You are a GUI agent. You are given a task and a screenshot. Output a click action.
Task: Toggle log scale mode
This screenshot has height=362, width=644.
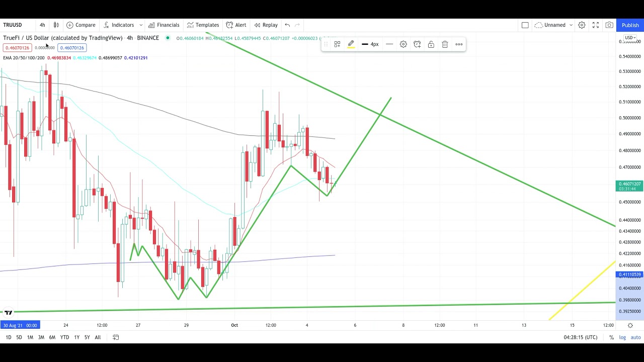622,337
